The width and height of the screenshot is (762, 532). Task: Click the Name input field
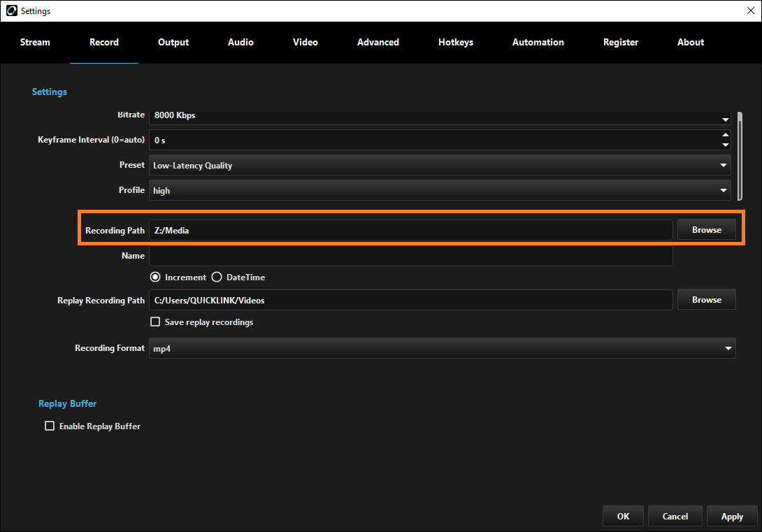point(410,256)
